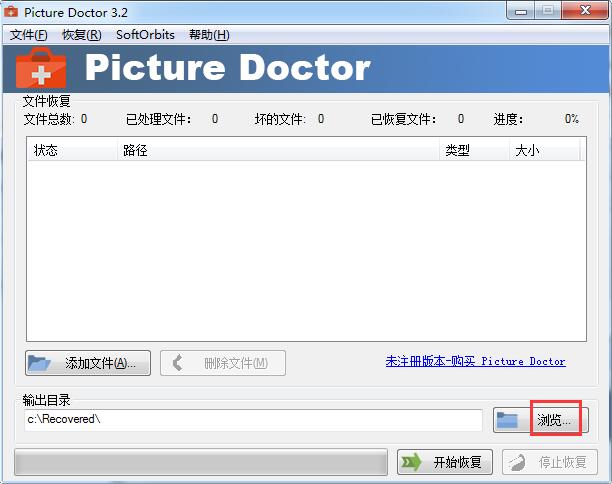Click the progress bar at the bottom

pos(201,462)
